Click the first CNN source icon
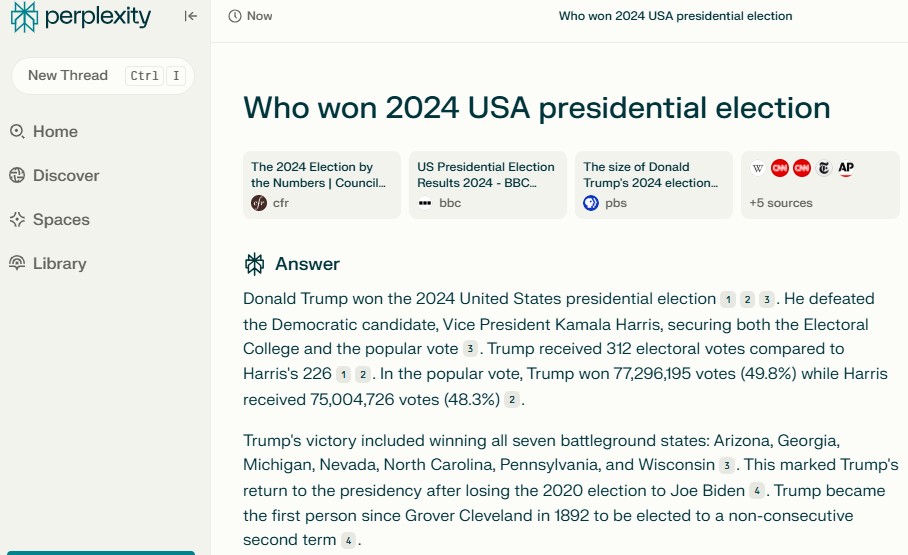 (779, 168)
